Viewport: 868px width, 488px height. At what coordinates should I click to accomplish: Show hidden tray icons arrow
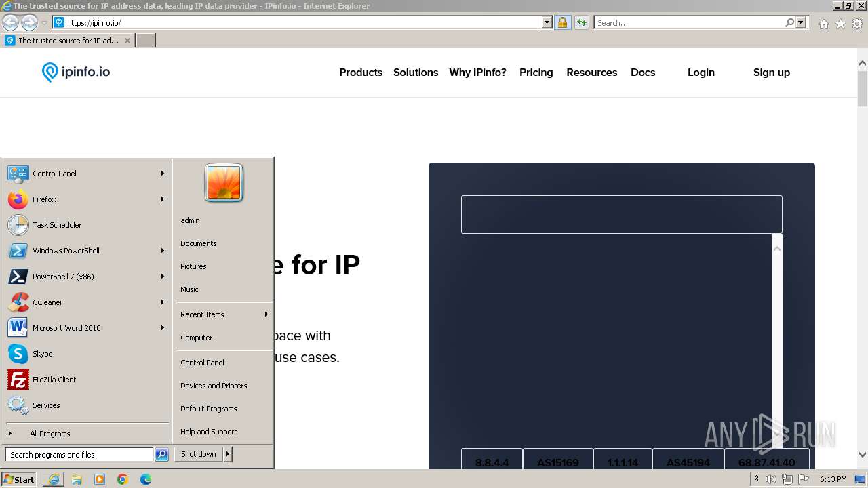pos(756,479)
